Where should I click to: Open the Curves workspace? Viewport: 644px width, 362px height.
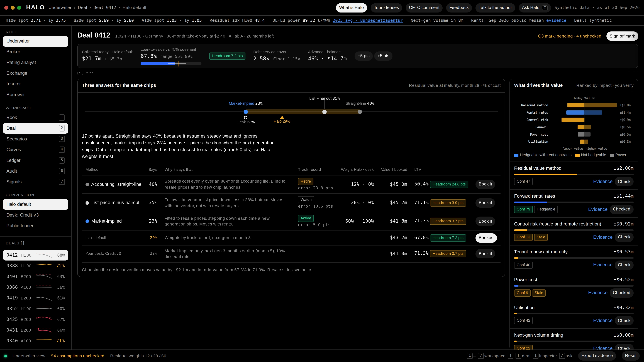tap(35, 150)
